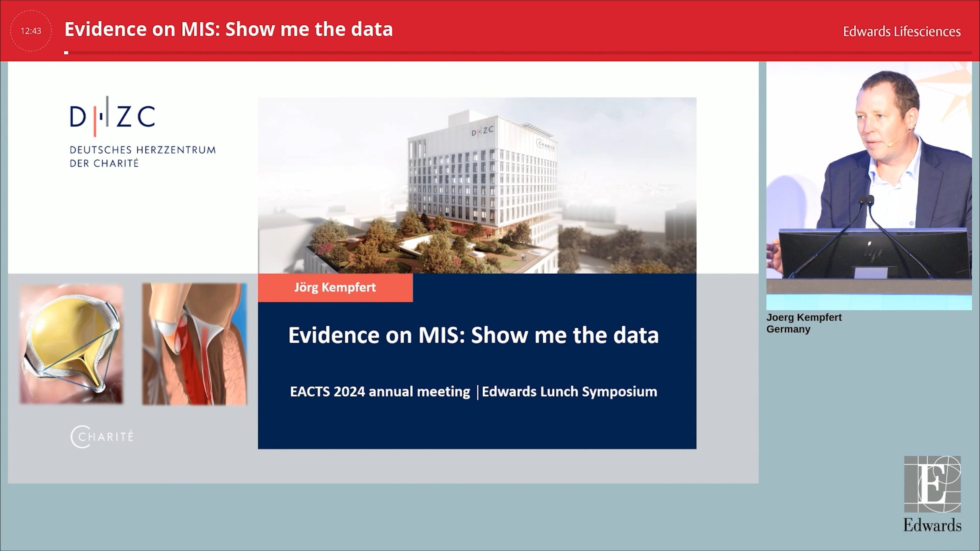This screenshot has width=980, height=551.
Task: Click the Edwards square E logo
Action: [932, 484]
